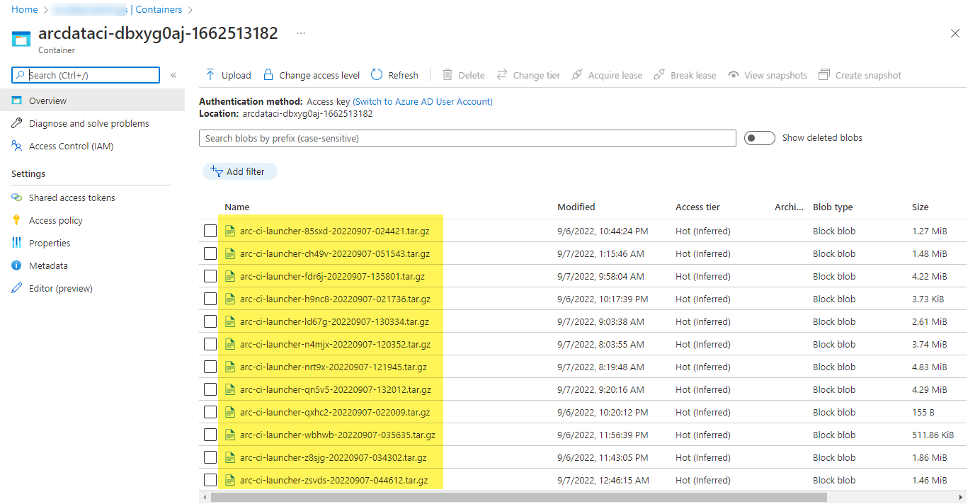The image size is (980, 504).
Task: Refresh the blob list
Action: [x=394, y=75]
